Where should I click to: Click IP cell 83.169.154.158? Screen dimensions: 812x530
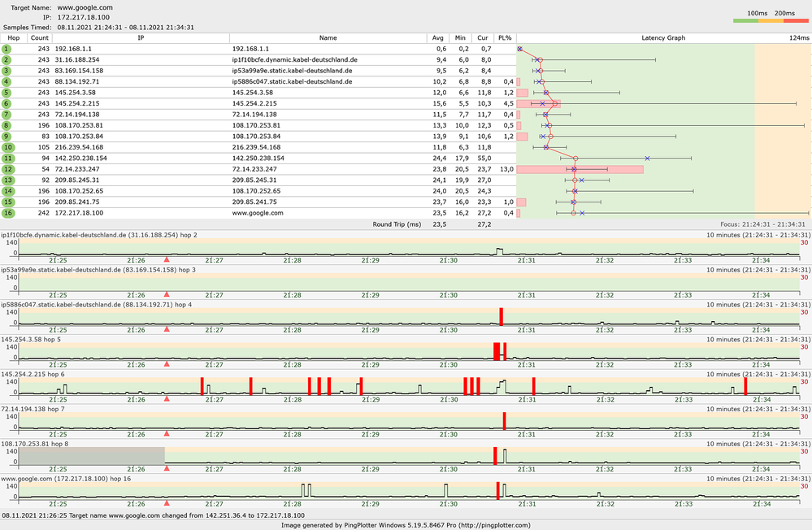(x=79, y=71)
